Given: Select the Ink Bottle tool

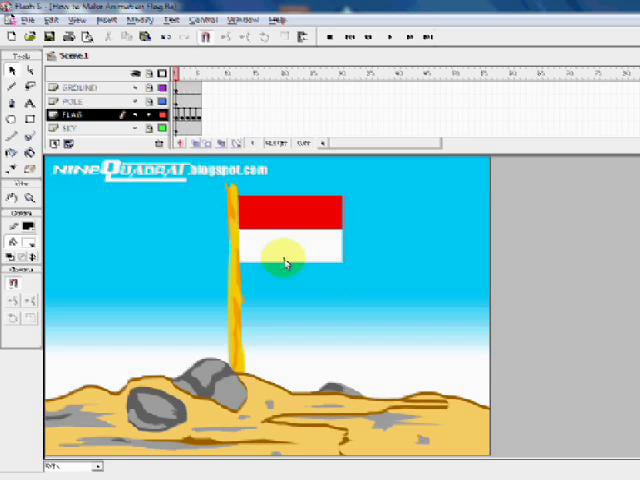Looking at the screenshot, I should (12, 153).
